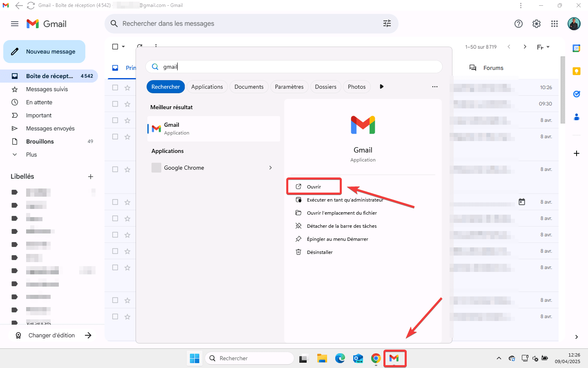Switch to the Forums inbox tab
Viewport: 588px width, 368px height.
tap(486, 68)
